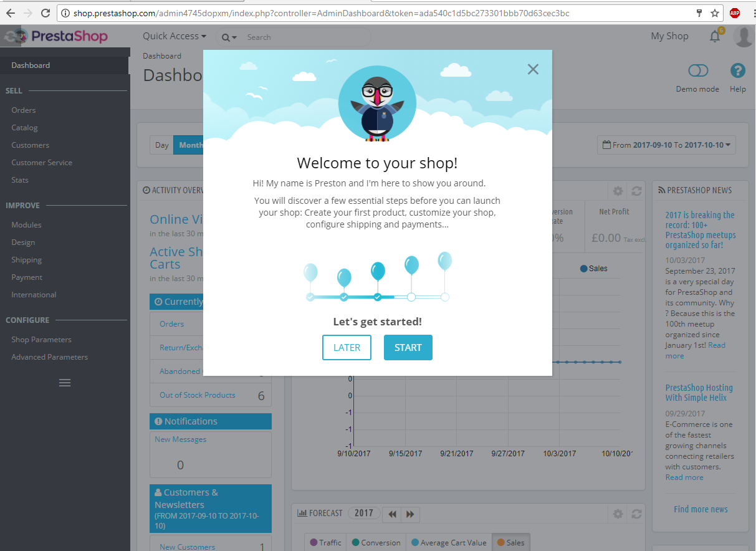This screenshot has height=551, width=756.
Task: Open the Quick Access dropdown
Action: pyautogui.click(x=175, y=36)
